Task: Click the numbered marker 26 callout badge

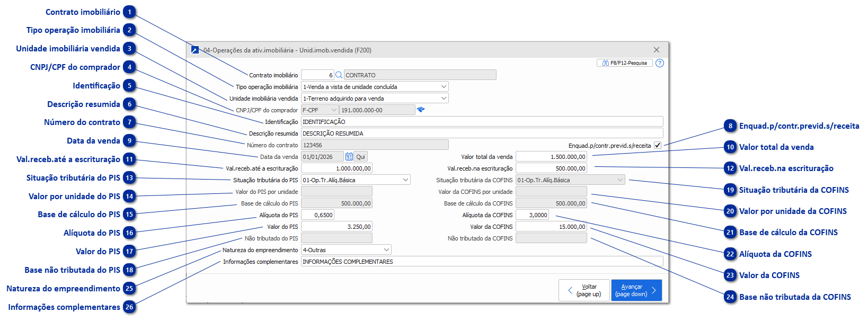Action: point(129,307)
